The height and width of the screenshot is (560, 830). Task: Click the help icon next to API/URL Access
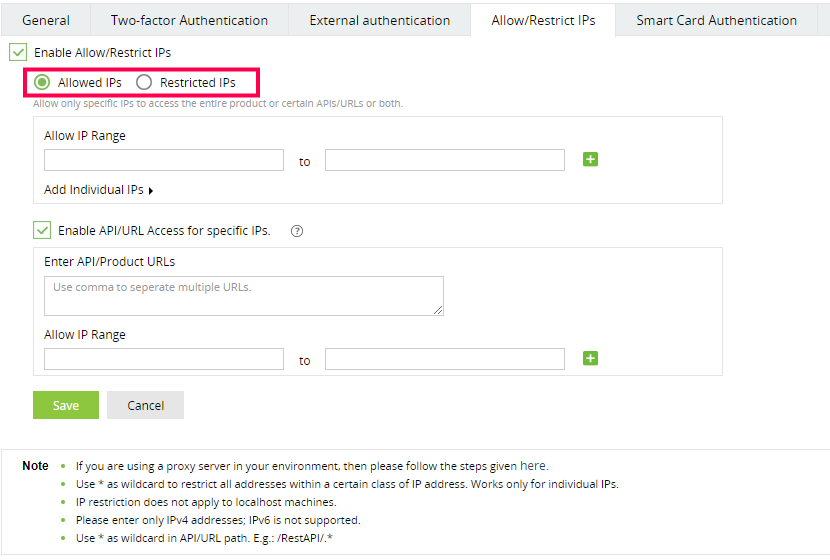(296, 231)
